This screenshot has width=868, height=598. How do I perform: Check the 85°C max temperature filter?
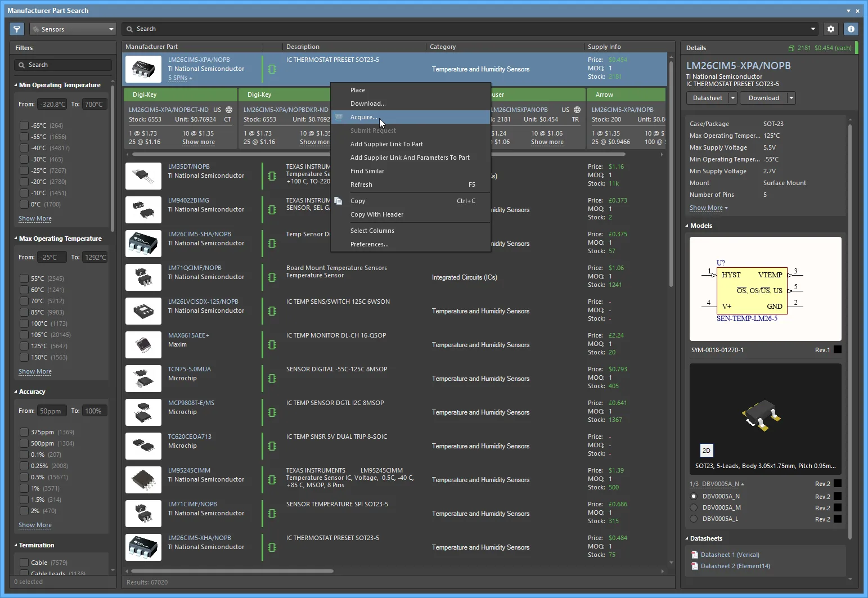(24, 312)
